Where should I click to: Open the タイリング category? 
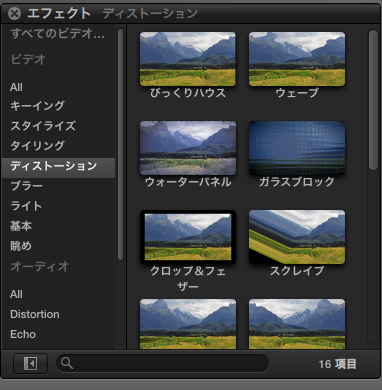pyautogui.click(x=37, y=146)
